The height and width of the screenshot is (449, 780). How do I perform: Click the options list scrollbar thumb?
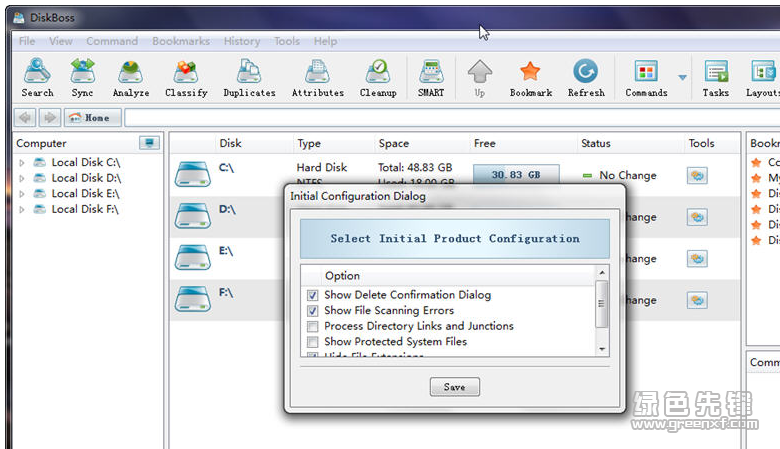tap(601, 304)
